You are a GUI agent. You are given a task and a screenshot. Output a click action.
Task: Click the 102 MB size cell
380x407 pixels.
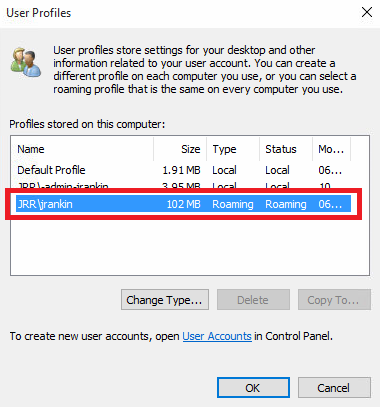click(183, 204)
